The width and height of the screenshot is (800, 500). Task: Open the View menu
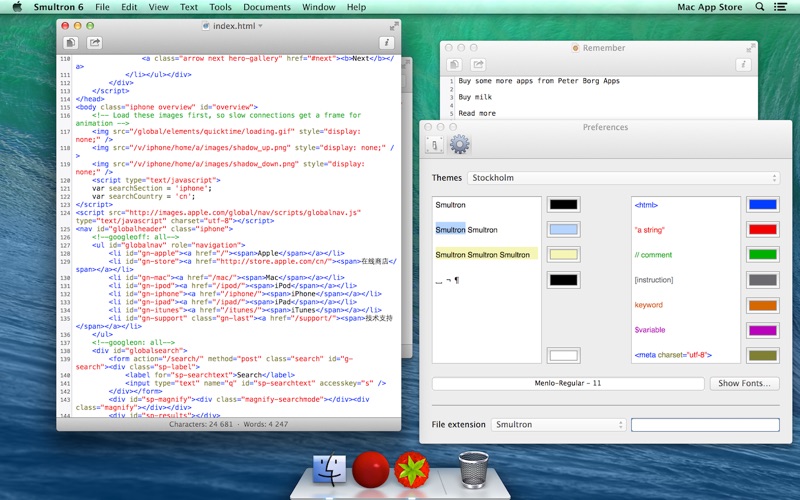pyautogui.click(x=159, y=7)
